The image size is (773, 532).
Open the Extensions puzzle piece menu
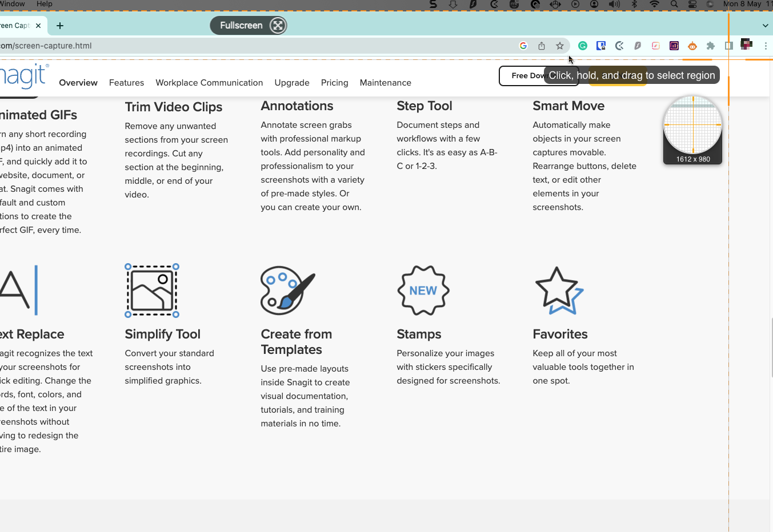click(x=711, y=46)
